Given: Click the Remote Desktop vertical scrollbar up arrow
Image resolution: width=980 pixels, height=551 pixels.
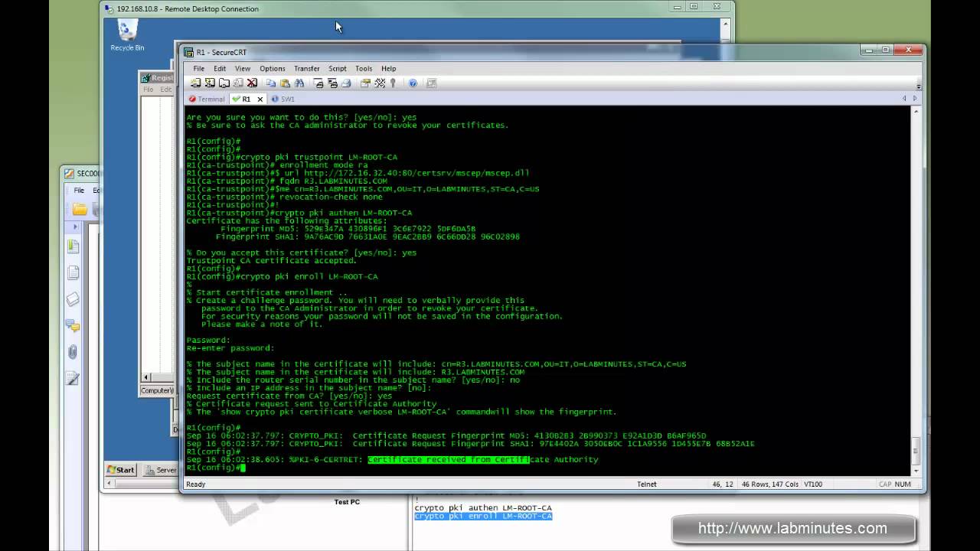Looking at the screenshot, I should (726, 23).
